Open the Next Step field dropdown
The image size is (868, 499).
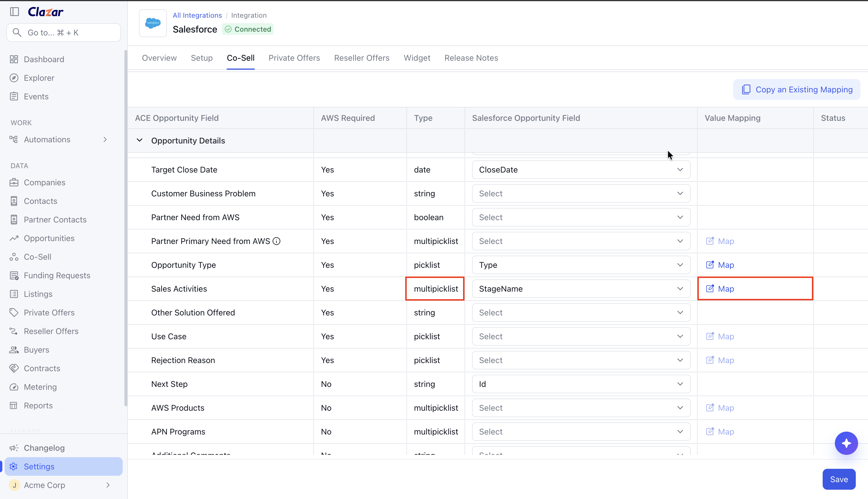click(x=581, y=384)
